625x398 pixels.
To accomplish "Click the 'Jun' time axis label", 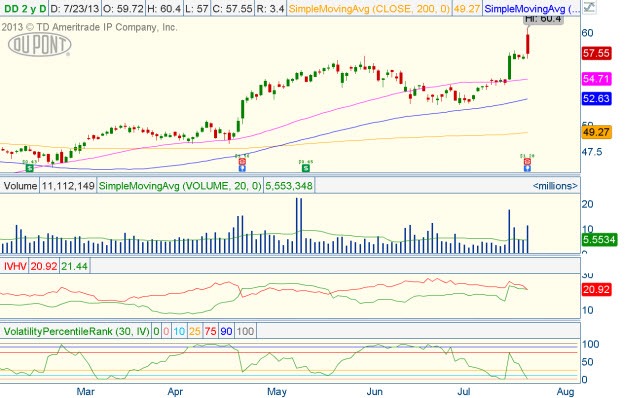I will (x=374, y=392).
